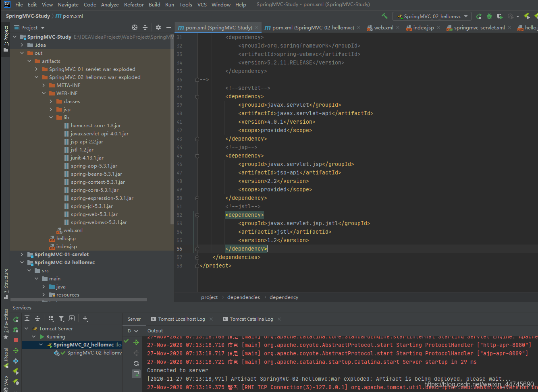Collapse the Tomcat Server tree node
This screenshot has height=392, width=538.
[27, 329]
